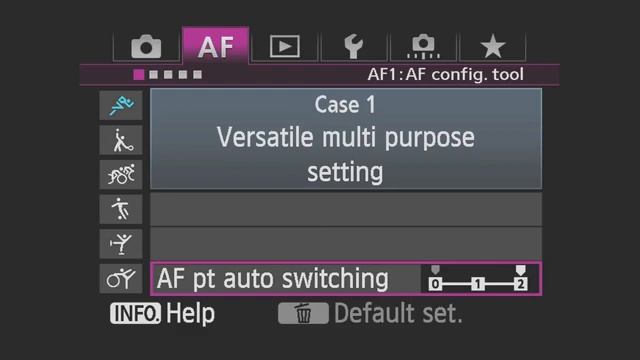Set AF pt auto switching to 2
The image size is (640, 360).
tap(520, 284)
